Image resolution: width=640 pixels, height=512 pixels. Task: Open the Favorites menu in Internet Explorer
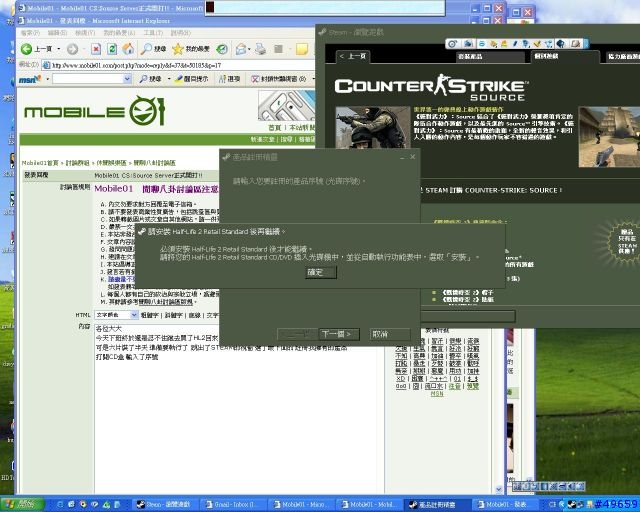[x=119, y=33]
